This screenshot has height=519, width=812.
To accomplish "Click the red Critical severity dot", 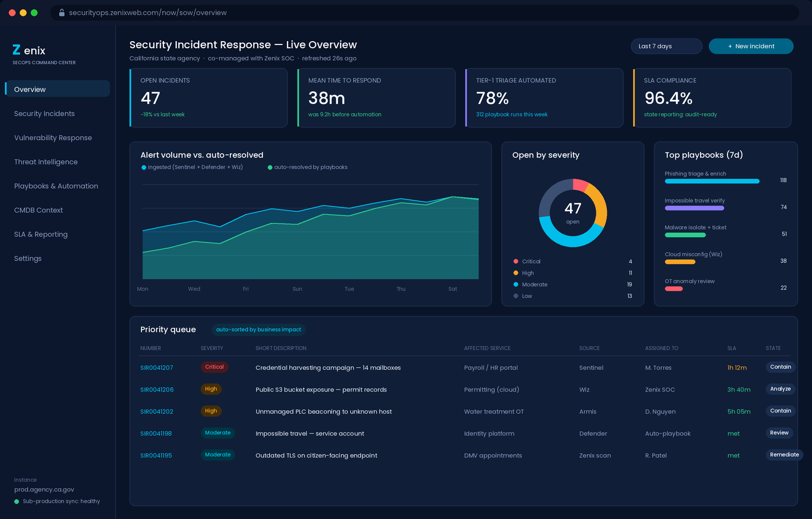I will [x=516, y=261].
